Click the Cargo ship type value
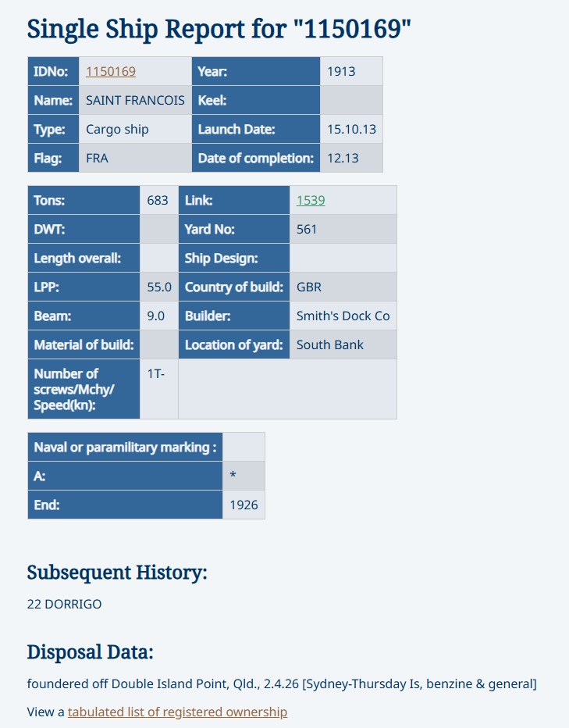The width and height of the screenshot is (569, 728). tap(117, 129)
